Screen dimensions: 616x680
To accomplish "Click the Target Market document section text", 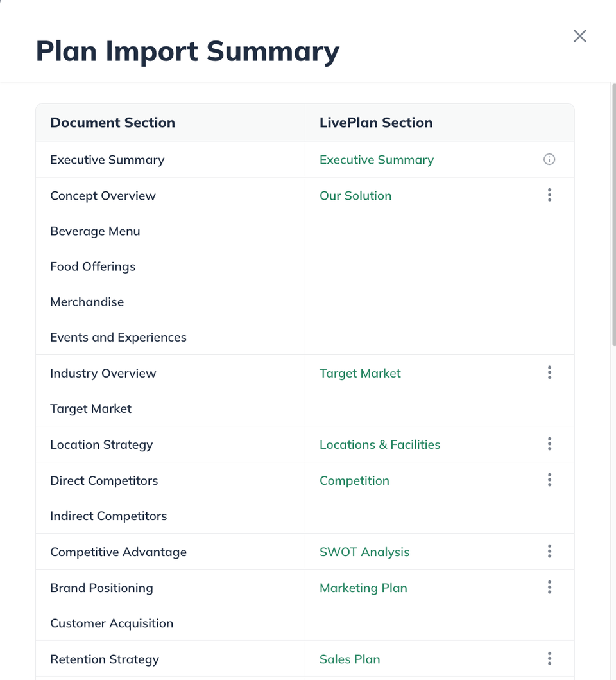I will click(90, 409).
